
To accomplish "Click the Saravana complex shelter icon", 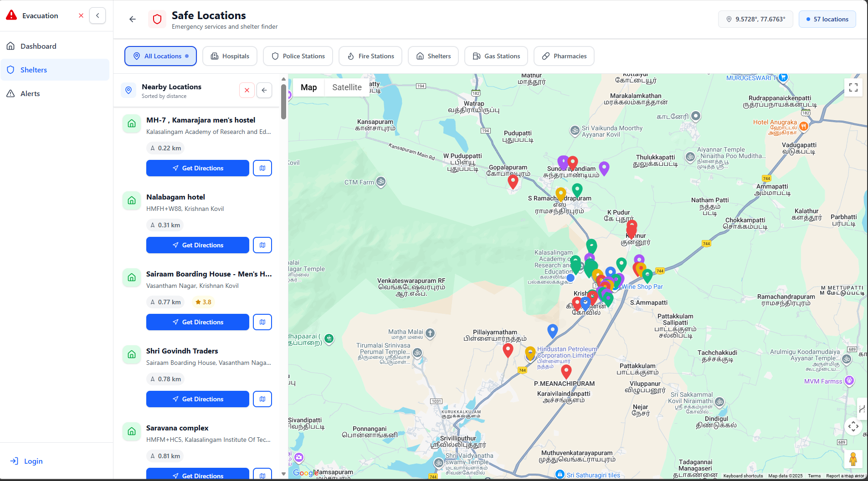I will 132,432.
